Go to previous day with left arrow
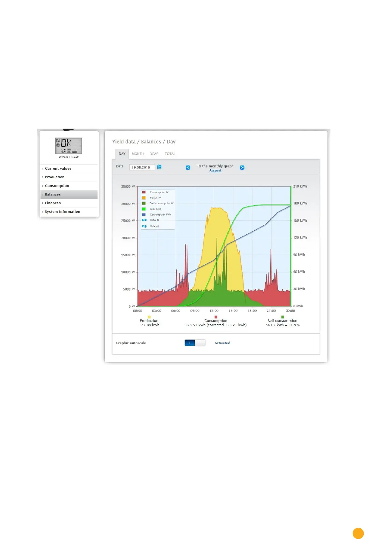The height and width of the screenshot is (554, 392). point(188,167)
